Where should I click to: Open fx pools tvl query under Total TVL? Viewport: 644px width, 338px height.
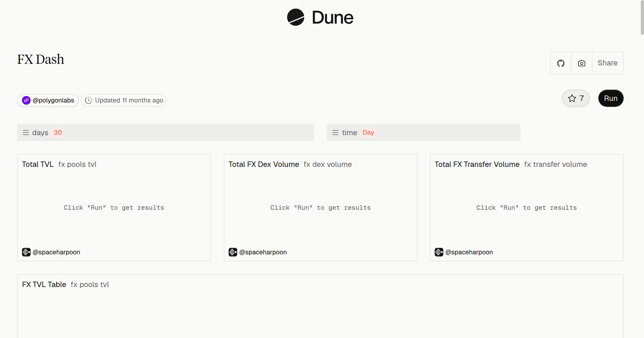pyautogui.click(x=77, y=164)
